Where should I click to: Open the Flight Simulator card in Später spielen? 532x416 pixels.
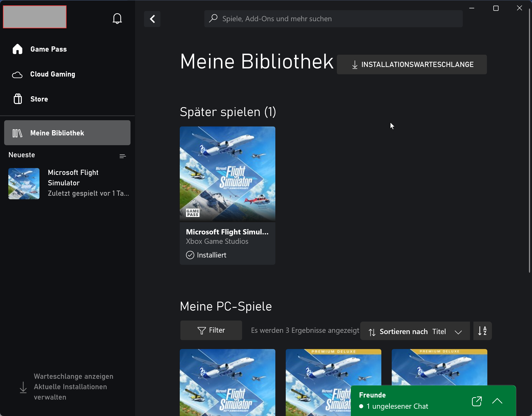(227, 195)
